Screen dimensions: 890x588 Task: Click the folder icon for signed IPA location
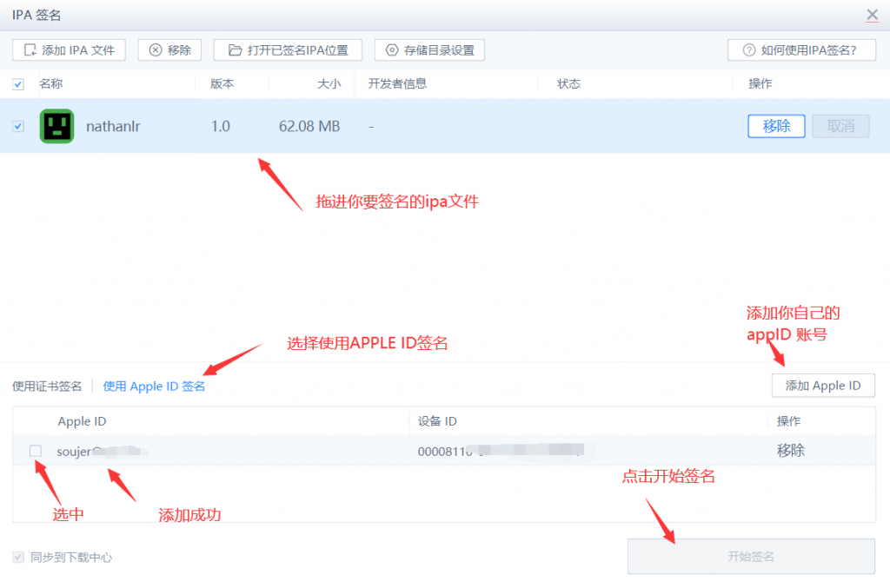pyautogui.click(x=235, y=50)
